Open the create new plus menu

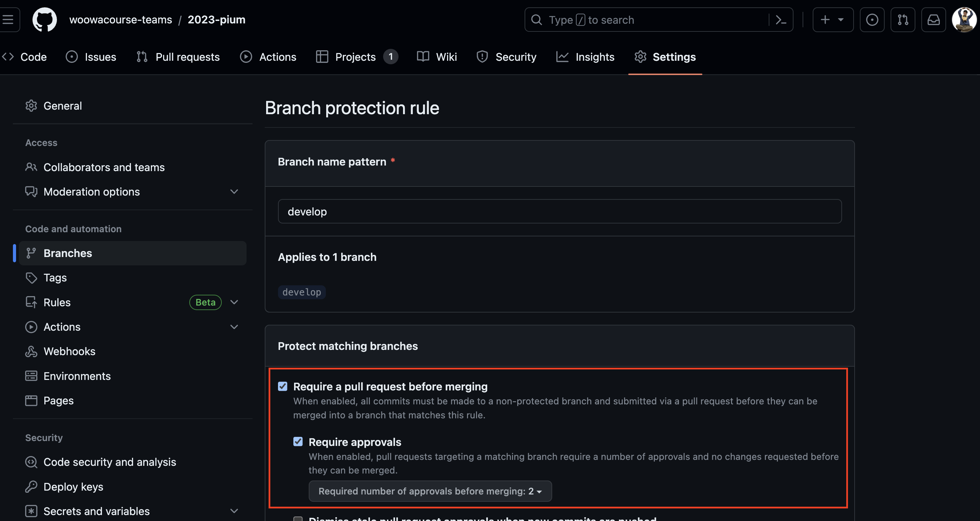[832, 20]
